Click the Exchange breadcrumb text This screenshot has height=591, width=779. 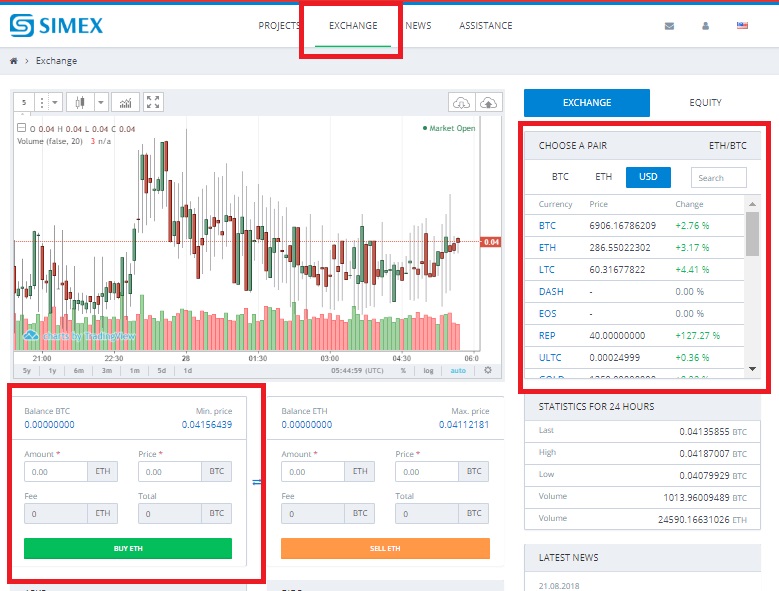click(x=56, y=61)
